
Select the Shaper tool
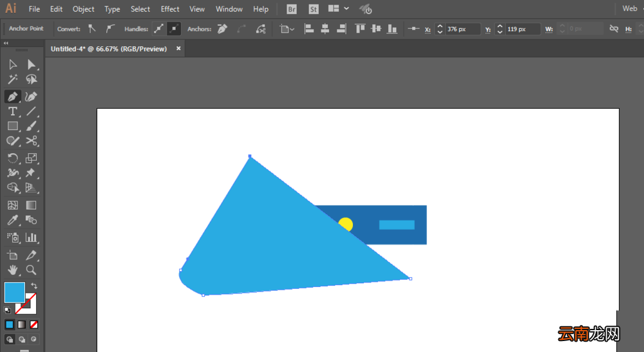pos(13,141)
